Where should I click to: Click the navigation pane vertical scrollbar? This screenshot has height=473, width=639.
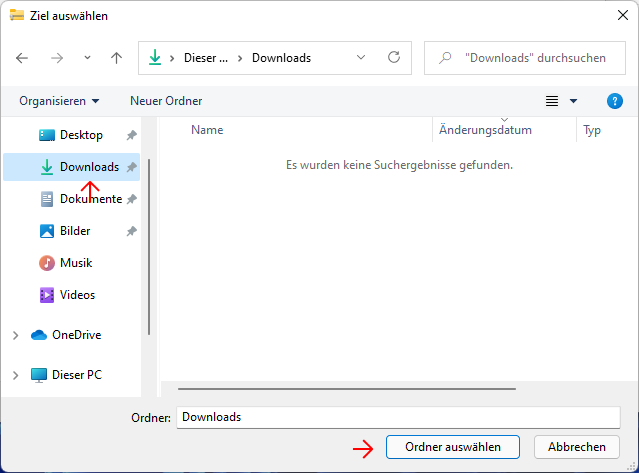(149, 247)
